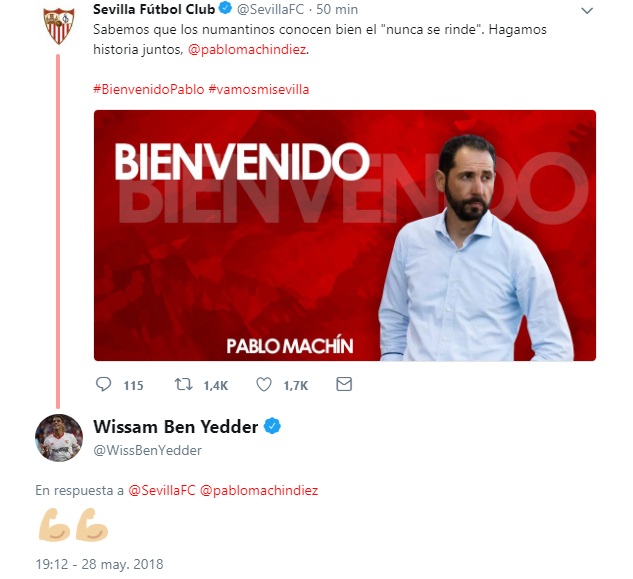Viewport: 633px width, 579px height.
Task: Click the 50 min timestamp
Action: point(337,9)
